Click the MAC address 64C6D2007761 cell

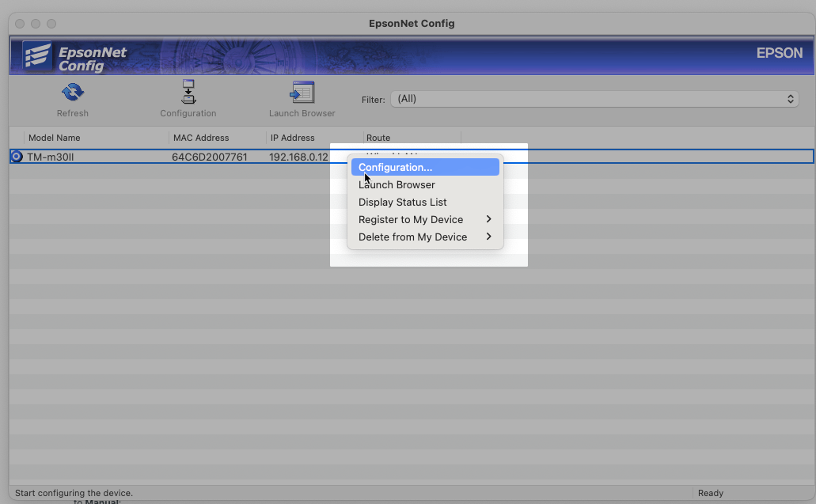[x=210, y=157]
